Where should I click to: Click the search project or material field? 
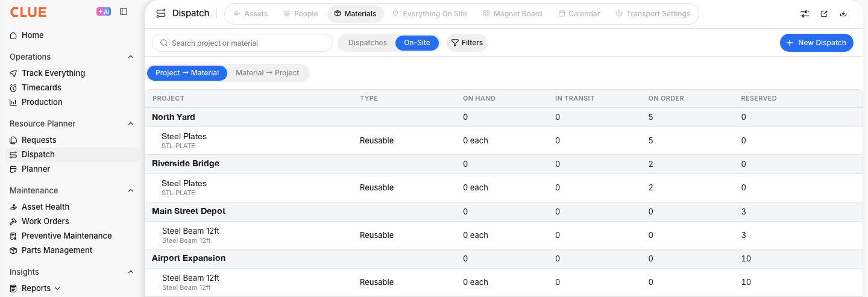242,43
